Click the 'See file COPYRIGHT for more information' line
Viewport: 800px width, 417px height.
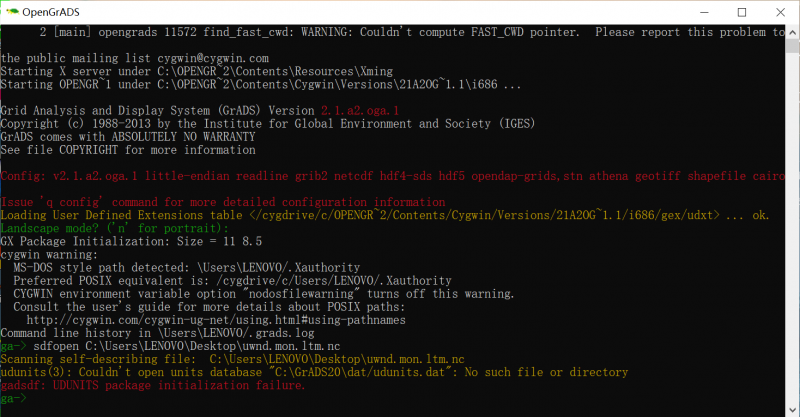click(128, 150)
